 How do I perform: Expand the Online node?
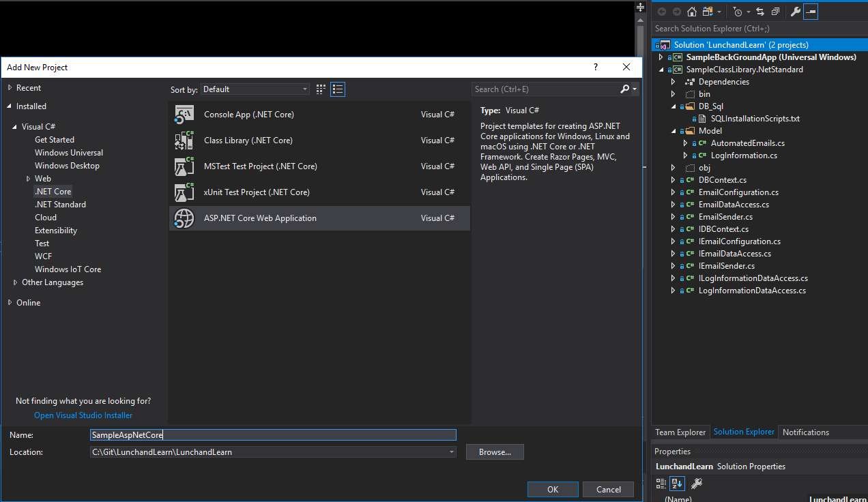(x=10, y=303)
